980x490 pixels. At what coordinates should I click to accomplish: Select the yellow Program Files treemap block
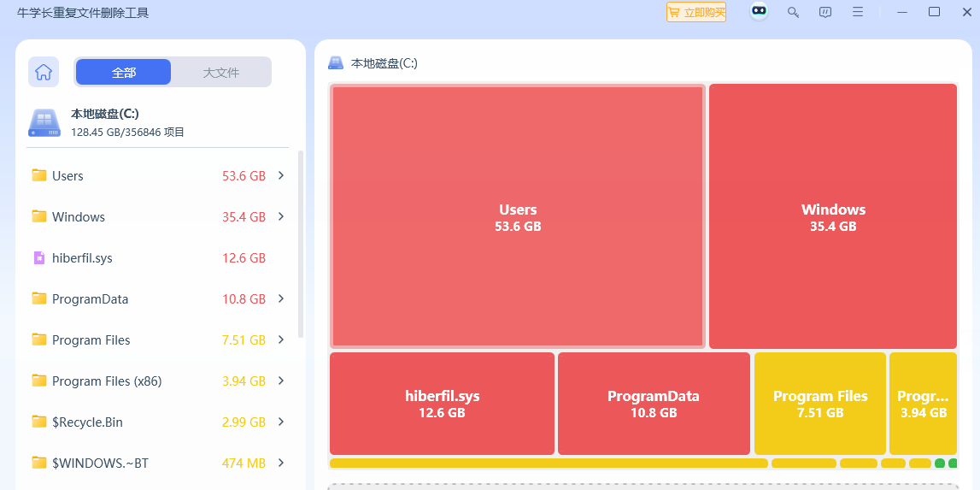point(820,404)
